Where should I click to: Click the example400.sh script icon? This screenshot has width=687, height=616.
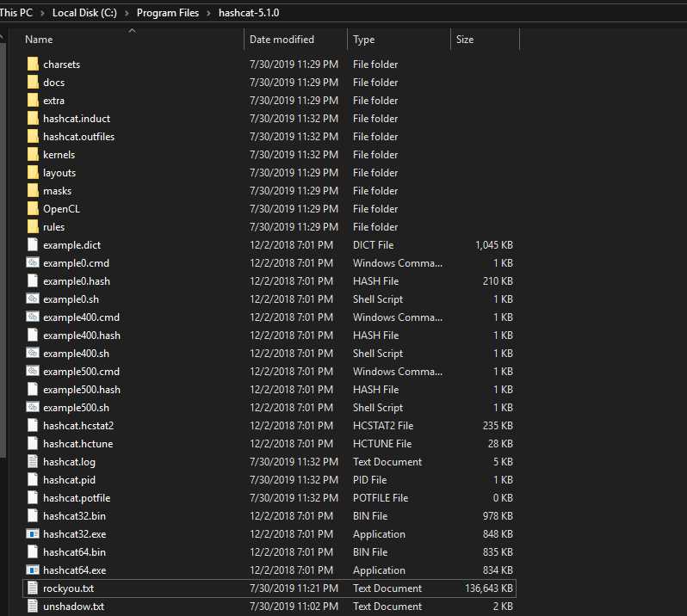click(33, 353)
